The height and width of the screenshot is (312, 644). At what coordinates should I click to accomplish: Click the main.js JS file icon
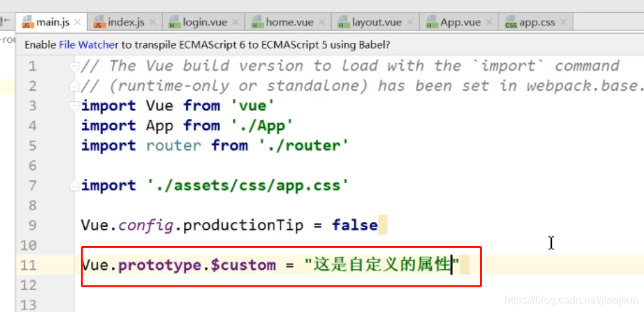coord(28,22)
